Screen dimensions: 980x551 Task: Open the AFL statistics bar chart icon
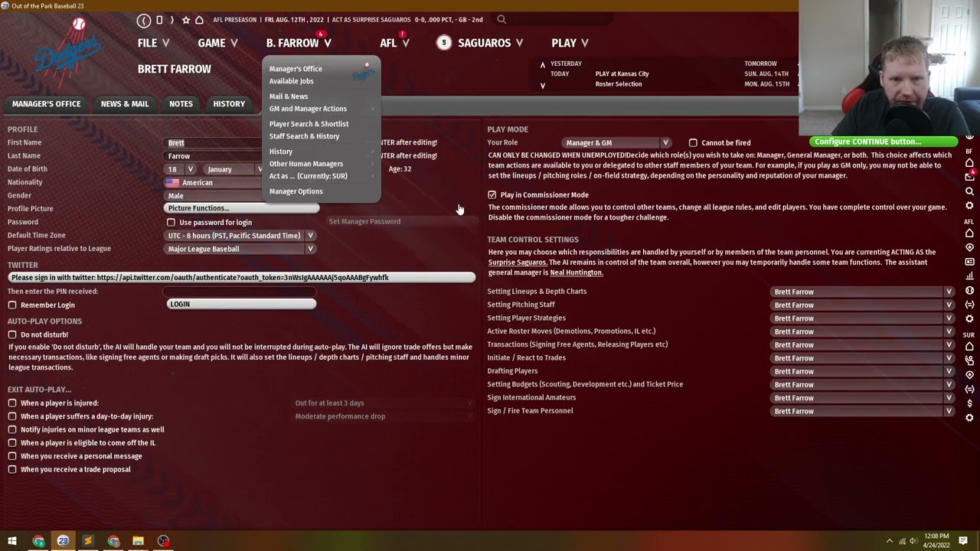pyautogui.click(x=969, y=276)
